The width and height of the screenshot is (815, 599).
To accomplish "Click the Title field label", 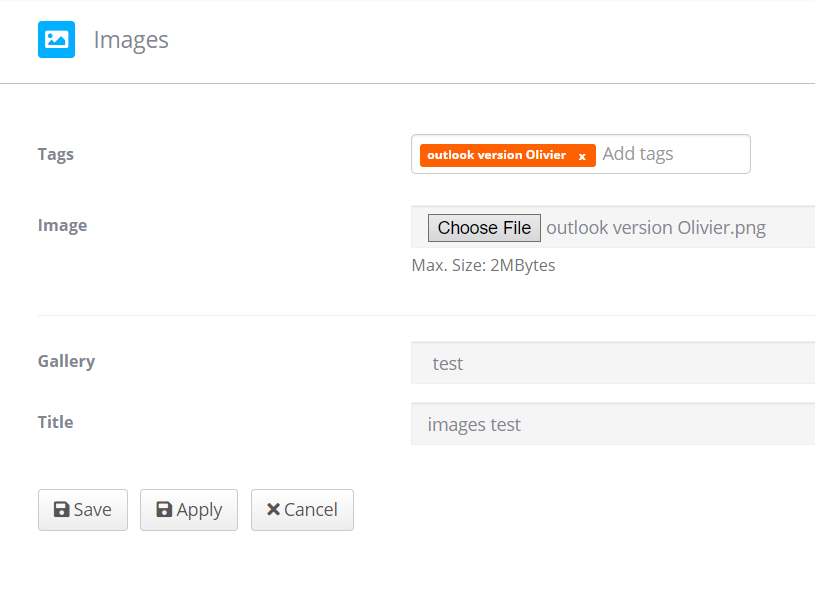I will coord(55,422).
